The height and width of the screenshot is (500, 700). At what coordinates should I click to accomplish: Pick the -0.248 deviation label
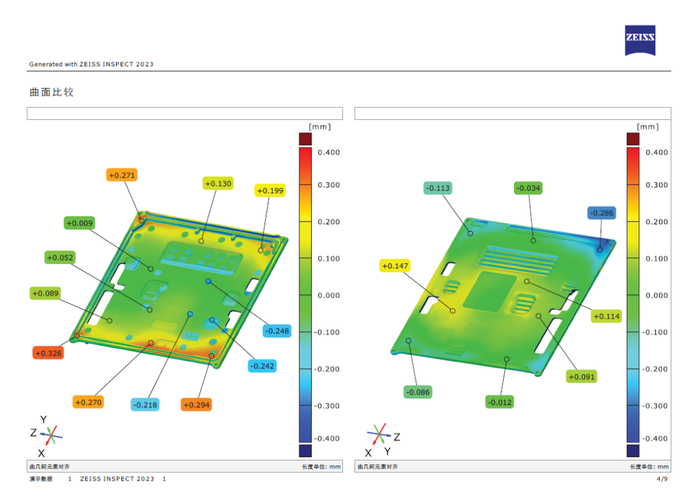pyautogui.click(x=277, y=331)
